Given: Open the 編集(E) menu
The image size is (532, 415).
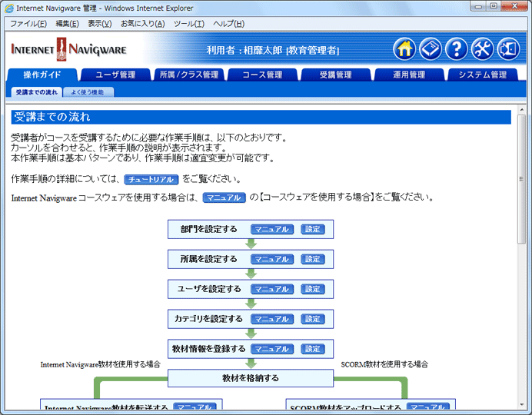Looking at the screenshot, I should 67,24.
